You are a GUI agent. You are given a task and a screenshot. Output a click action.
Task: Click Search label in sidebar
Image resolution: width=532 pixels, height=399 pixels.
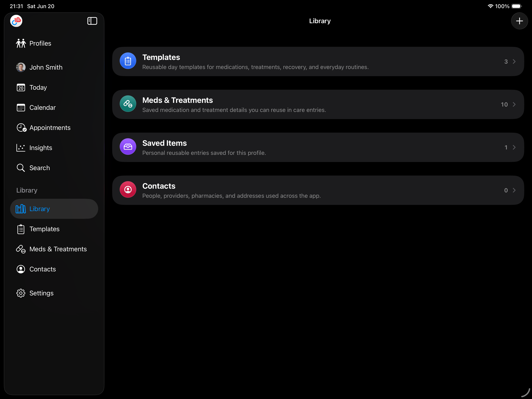[x=40, y=168]
